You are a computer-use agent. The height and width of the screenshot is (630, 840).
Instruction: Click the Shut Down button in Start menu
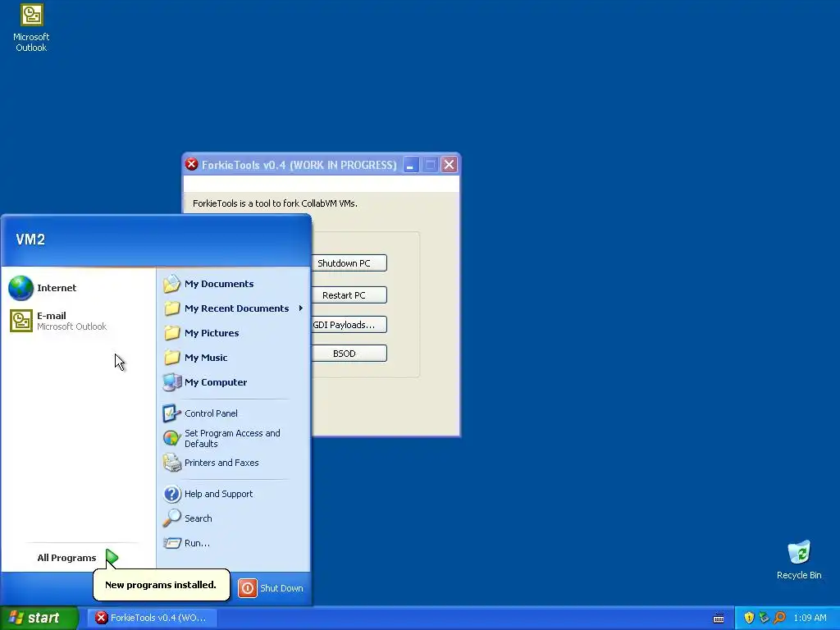[271, 588]
